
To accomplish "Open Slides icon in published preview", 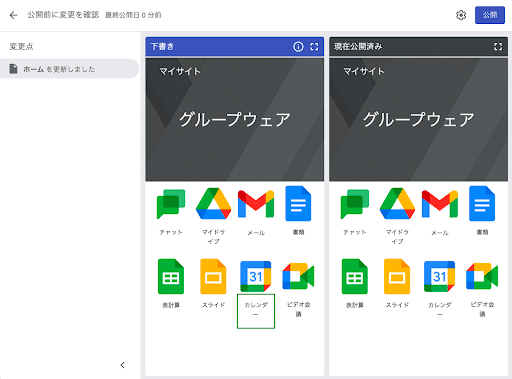I will point(397,276).
